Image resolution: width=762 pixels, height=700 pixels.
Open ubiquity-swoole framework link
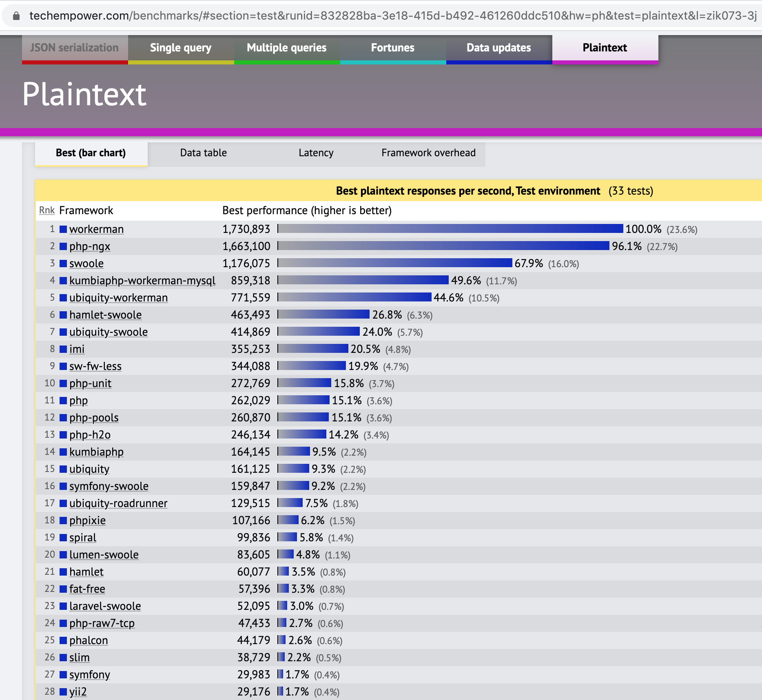(109, 332)
